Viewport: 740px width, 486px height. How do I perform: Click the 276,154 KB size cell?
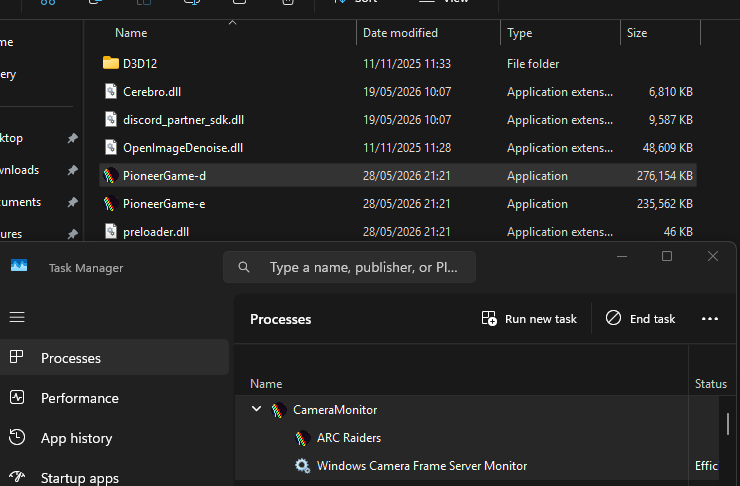coord(664,176)
